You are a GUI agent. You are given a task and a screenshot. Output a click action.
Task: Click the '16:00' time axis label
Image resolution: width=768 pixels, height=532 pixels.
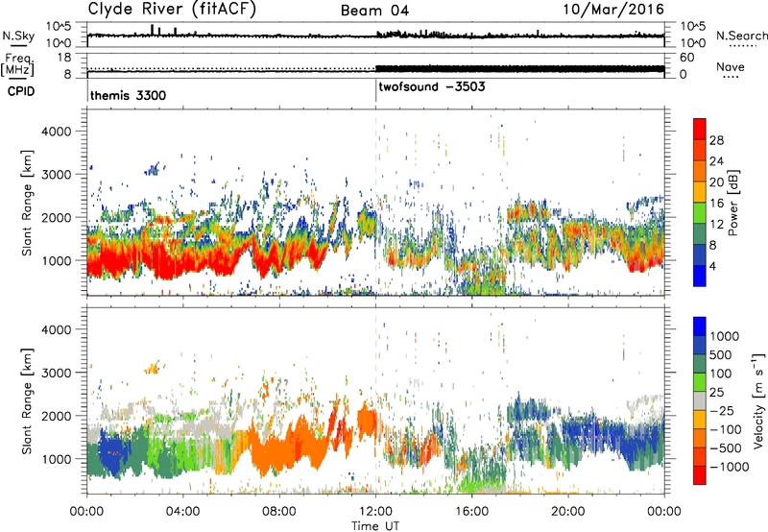pyautogui.click(x=471, y=512)
